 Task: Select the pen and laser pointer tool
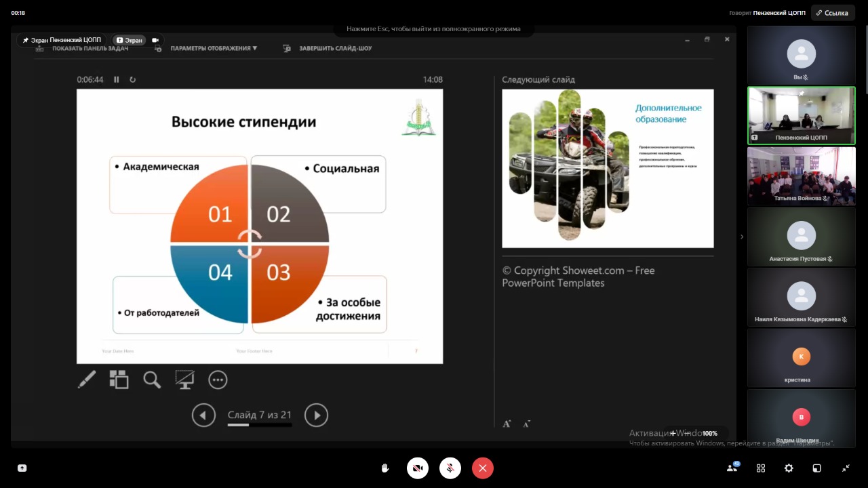[x=87, y=380]
